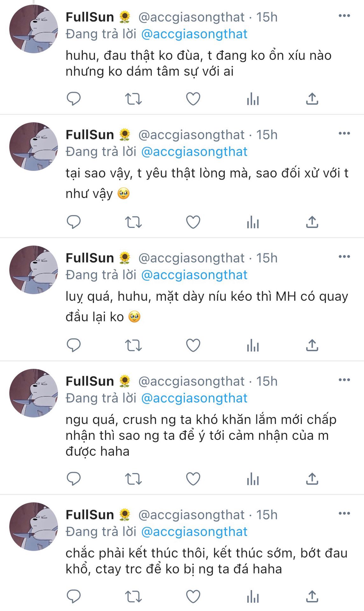Reply to the 'luỵ quá, huhu' tweet
Viewport: 364px width, 611px height.
(73, 345)
